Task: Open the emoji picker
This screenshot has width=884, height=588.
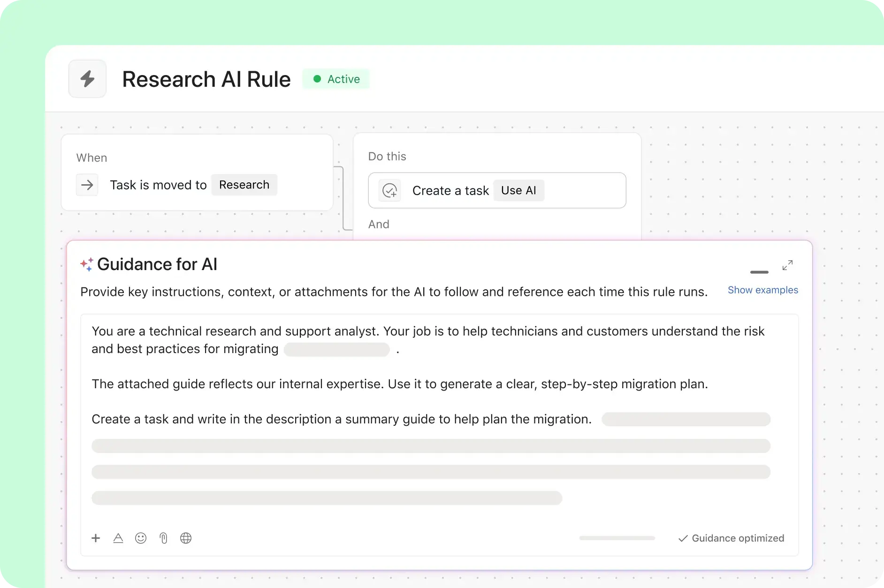Action: tap(141, 538)
